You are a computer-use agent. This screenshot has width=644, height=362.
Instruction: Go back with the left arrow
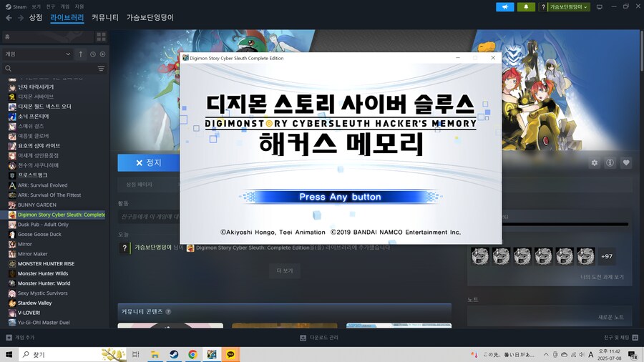[x=9, y=18]
